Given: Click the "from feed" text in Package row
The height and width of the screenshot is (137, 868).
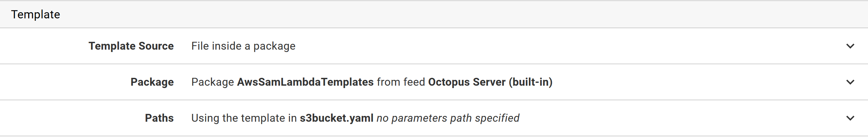Looking at the screenshot, I should tap(401, 82).
